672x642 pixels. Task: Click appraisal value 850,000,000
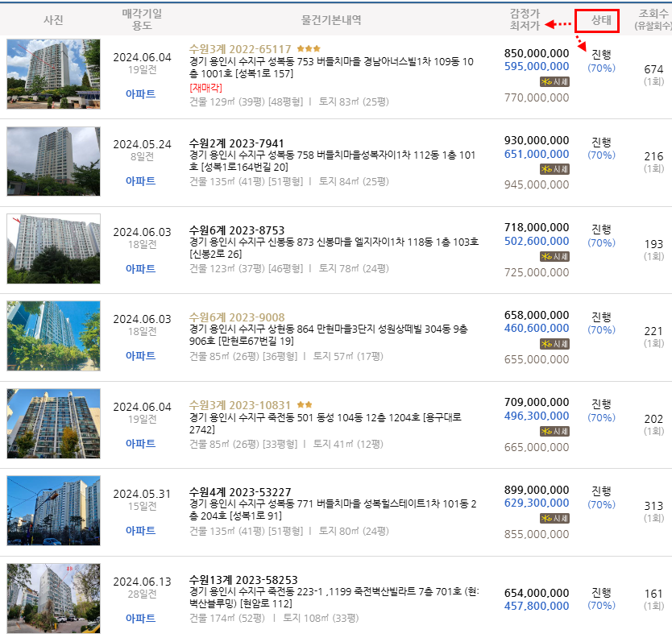tap(537, 53)
